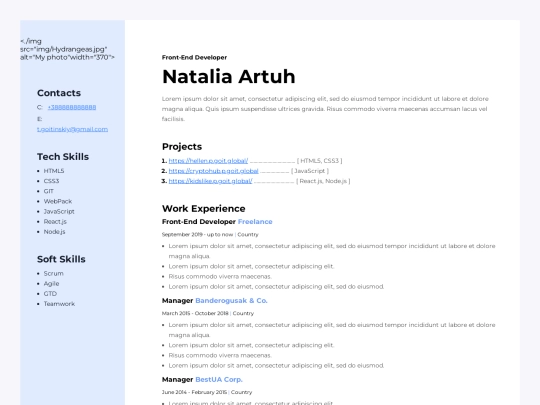Image resolution: width=540 pixels, height=405 pixels.
Task: Click the June 2014 - February 2015 date
Action: tap(194, 392)
